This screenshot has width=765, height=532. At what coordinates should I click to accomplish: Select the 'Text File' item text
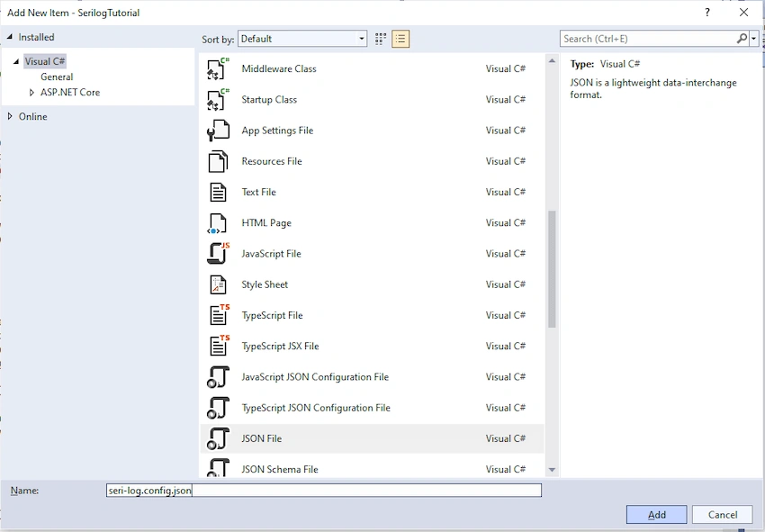pos(258,192)
